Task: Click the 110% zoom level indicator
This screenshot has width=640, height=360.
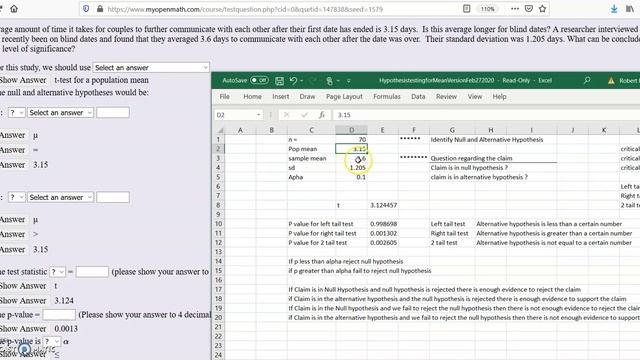Action: [x=487, y=9]
